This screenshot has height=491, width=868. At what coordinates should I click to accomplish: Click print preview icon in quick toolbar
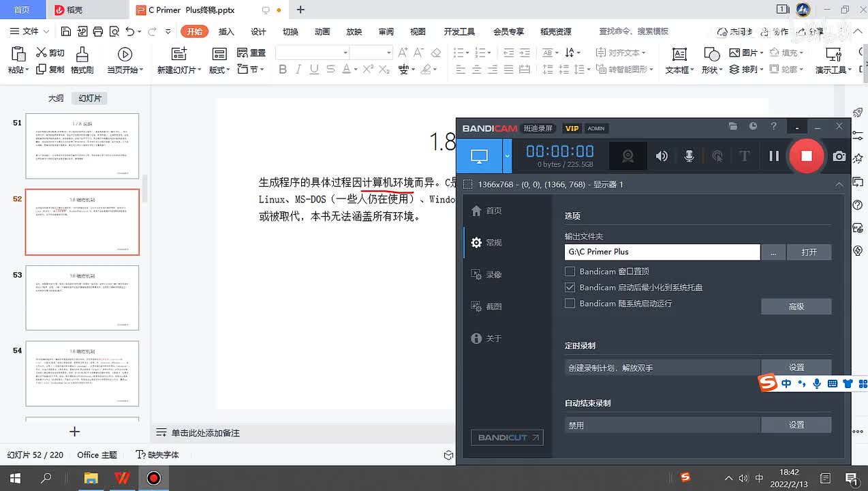click(x=113, y=31)
